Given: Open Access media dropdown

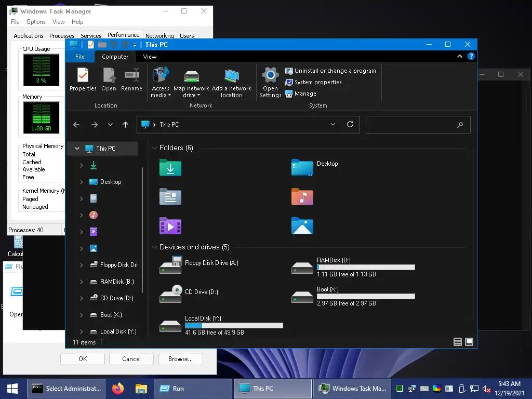Looking at the screenshot, I should pyautogui.click(x=161, y=83).
